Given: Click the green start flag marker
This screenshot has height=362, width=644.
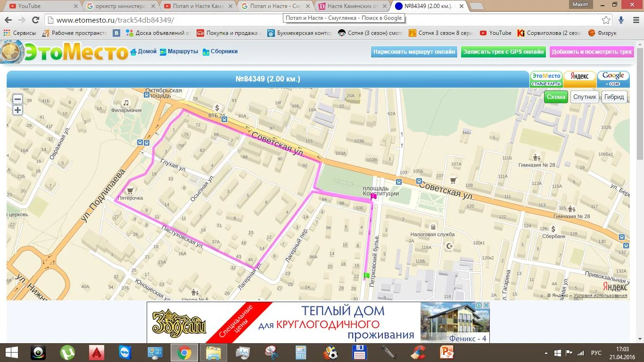Looking at the screenshot, I should pos(366,276).
